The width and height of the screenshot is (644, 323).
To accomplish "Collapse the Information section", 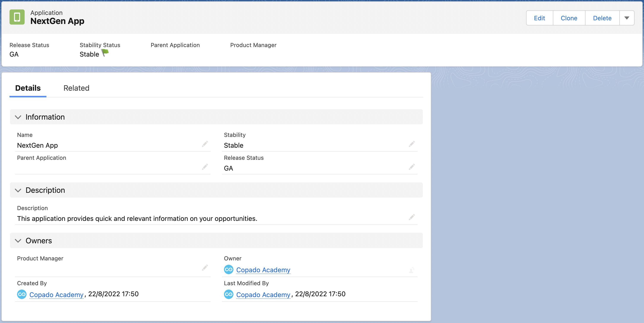I will click(x=18, y=117).
